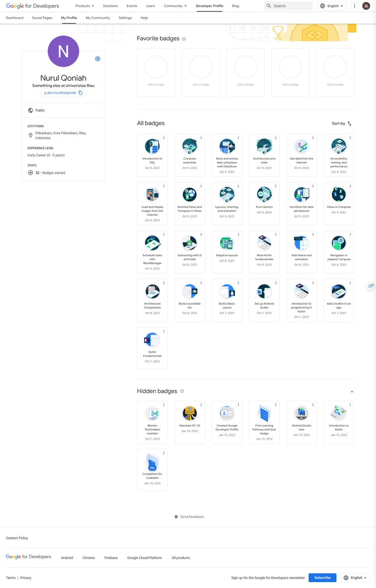Switch to the My Community tab
376x588 pixels.
[x=98, y=18]
